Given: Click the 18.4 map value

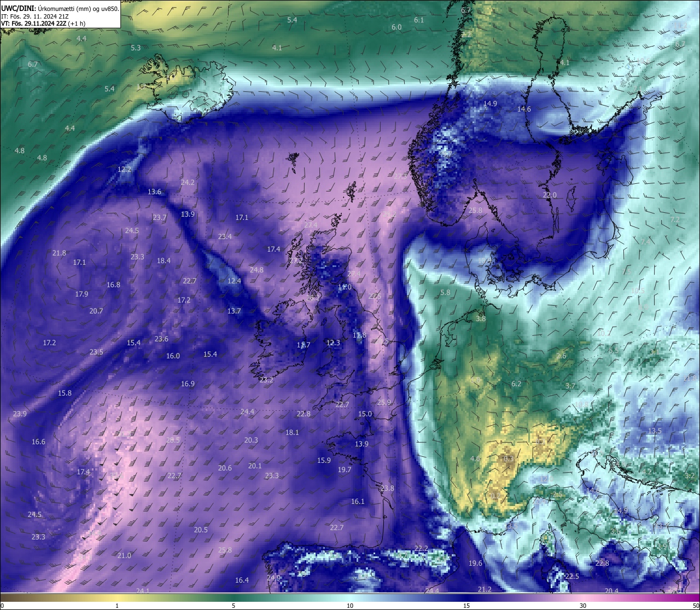Looking at the screenshot, I should (164, 261).
